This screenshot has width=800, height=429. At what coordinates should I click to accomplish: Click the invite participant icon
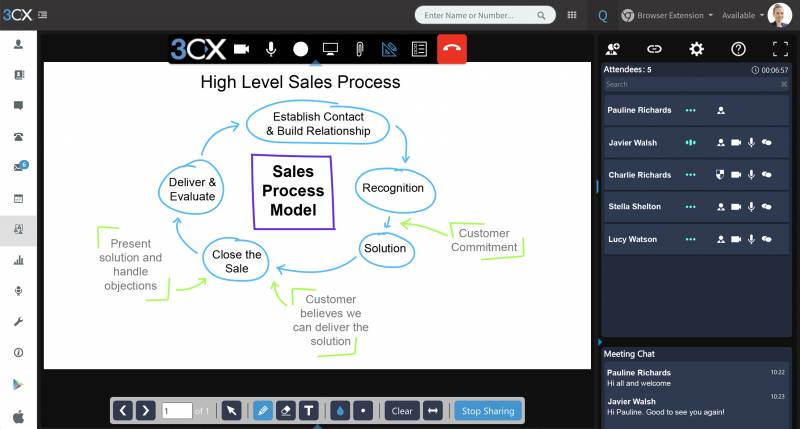[613, 48]
